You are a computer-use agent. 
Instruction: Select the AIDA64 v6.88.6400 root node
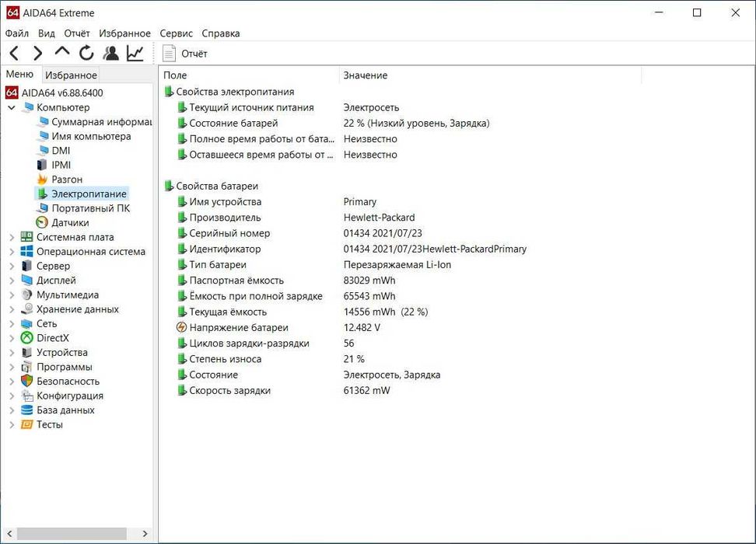62,92
